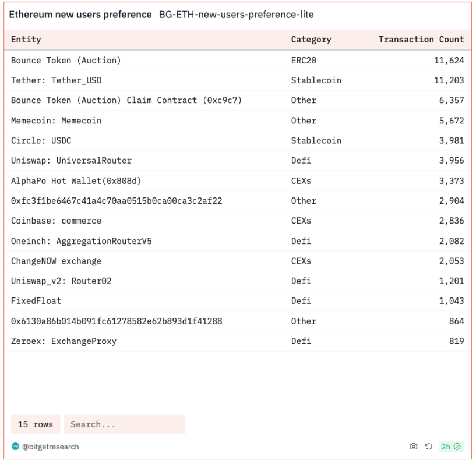Select the Tether: Tether_USD entity cell
476x464 pixels.
point(56,80)
